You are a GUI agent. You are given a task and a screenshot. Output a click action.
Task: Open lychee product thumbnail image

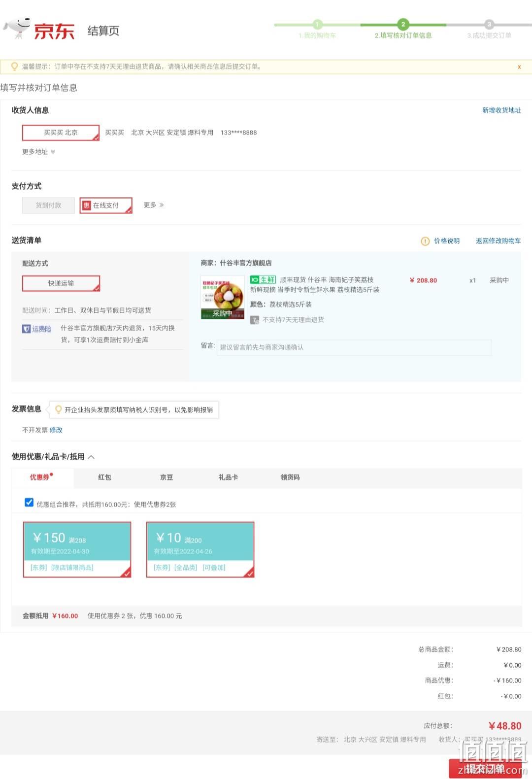click(x=223, y=297)
